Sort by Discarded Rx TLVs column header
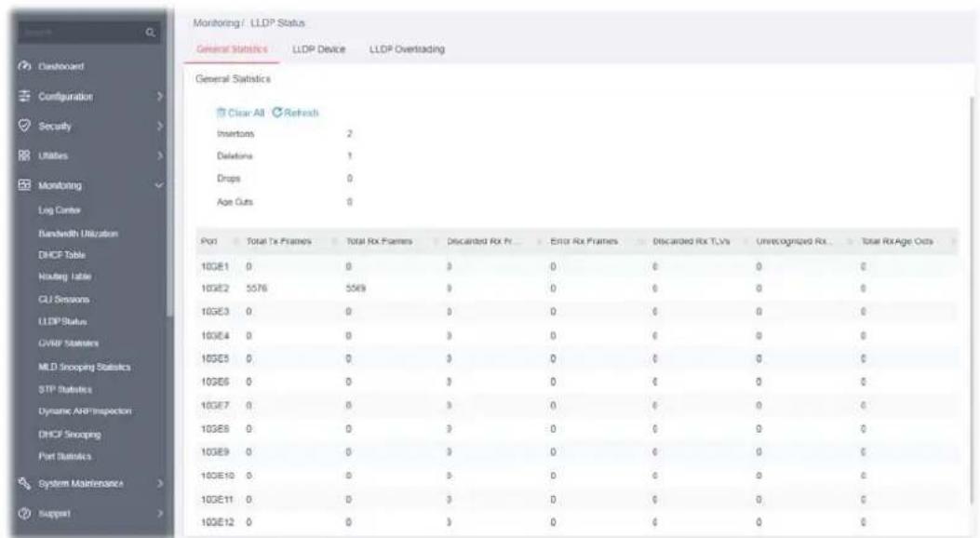The height and width of the screenshot is (538, 980). [691, 241]
